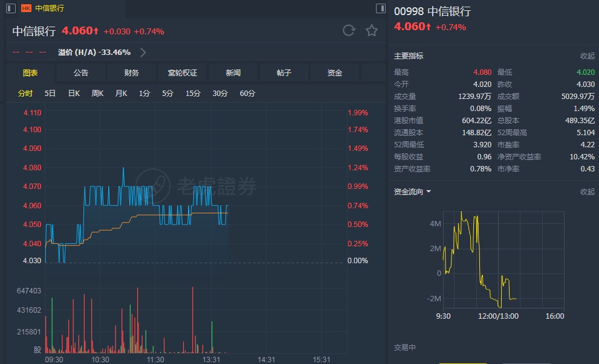Click the 13:31 time axis label

tap(212, 359)
